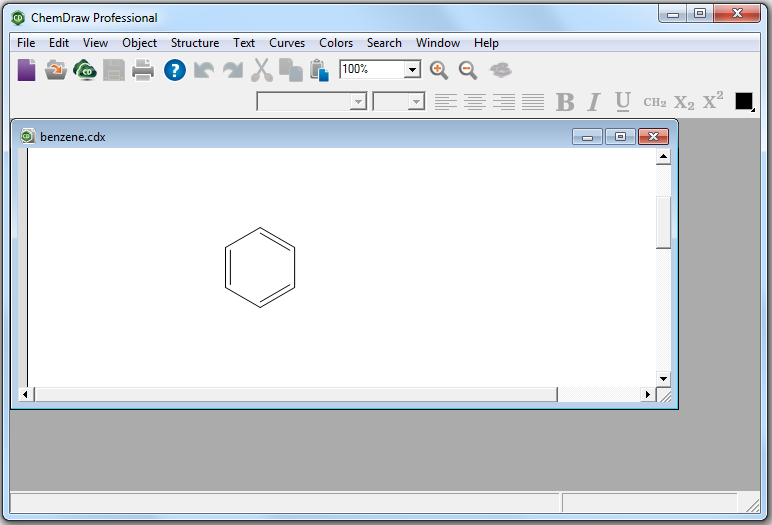Open the Structure menu
Viewport: 772px width, 525px height.
[x=195, y=43]
